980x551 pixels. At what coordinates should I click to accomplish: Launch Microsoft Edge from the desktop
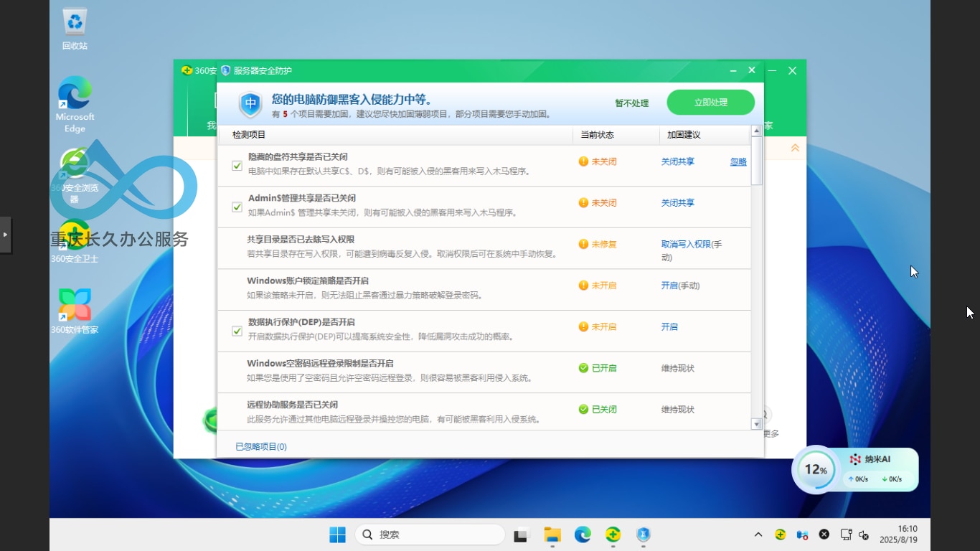click(75, 105)
